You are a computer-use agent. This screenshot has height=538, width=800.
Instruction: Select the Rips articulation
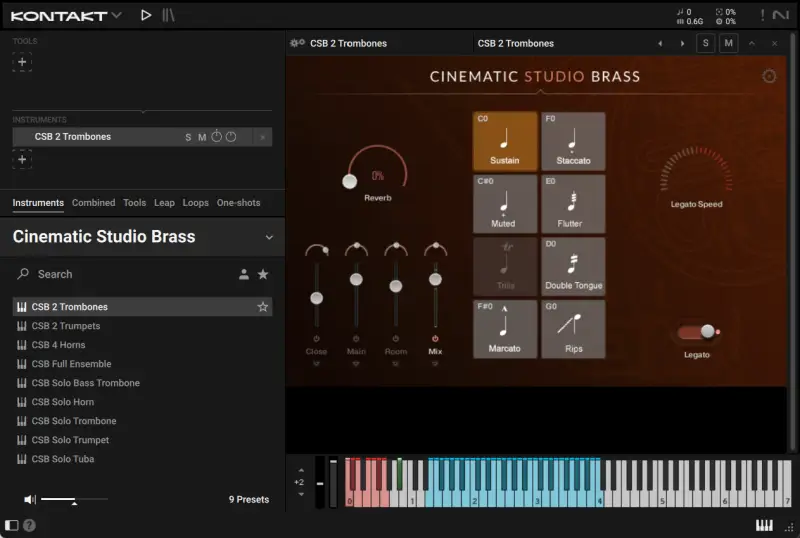click(x=573, y=329)
